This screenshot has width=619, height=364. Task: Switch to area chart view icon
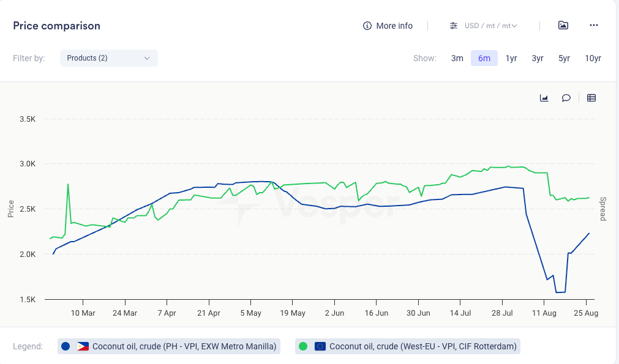pos(544,98)
